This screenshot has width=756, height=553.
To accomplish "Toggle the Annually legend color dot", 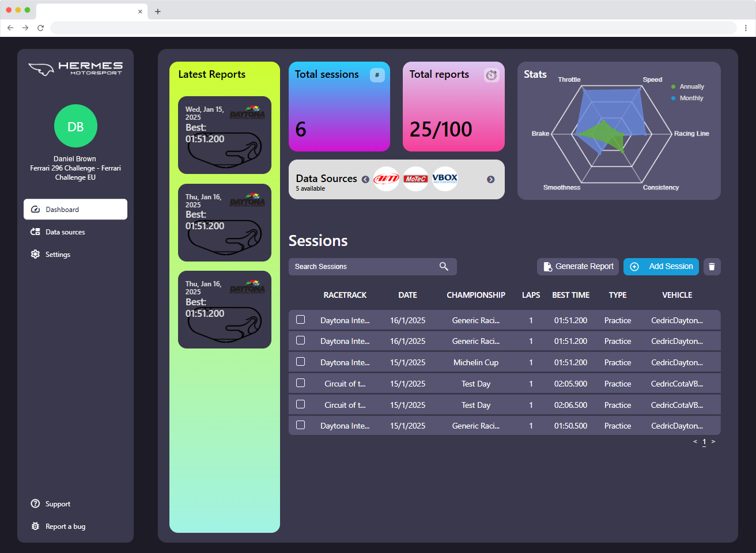I will click(673, 87).
